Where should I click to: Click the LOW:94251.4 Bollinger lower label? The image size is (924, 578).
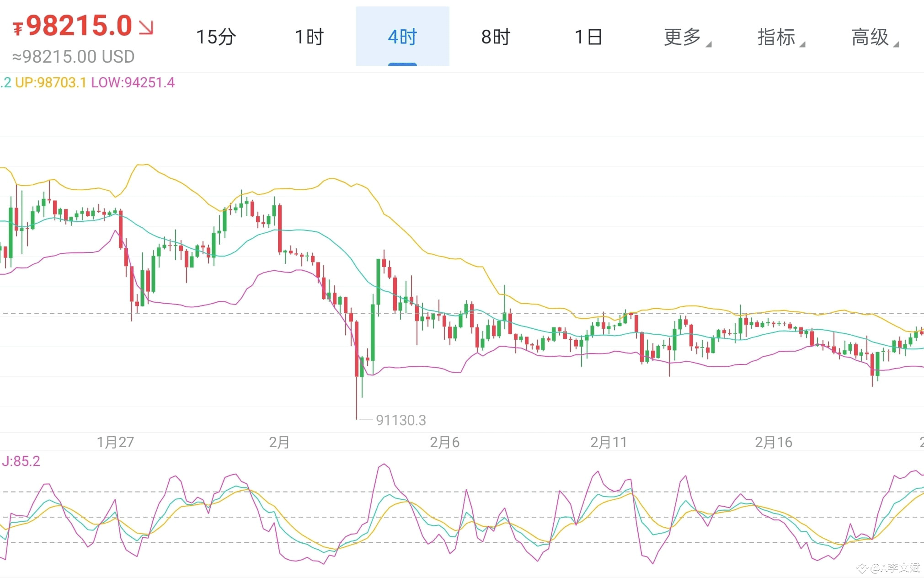(x=133, y=82)
